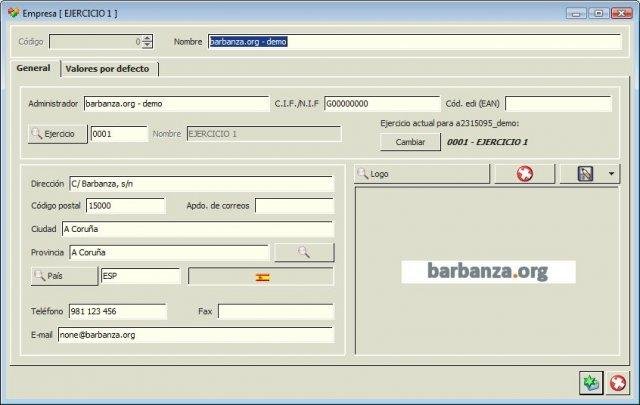The width and height of the screenshot is (640, 405).
Task: Click the Administrador input field
Action: 176,104
